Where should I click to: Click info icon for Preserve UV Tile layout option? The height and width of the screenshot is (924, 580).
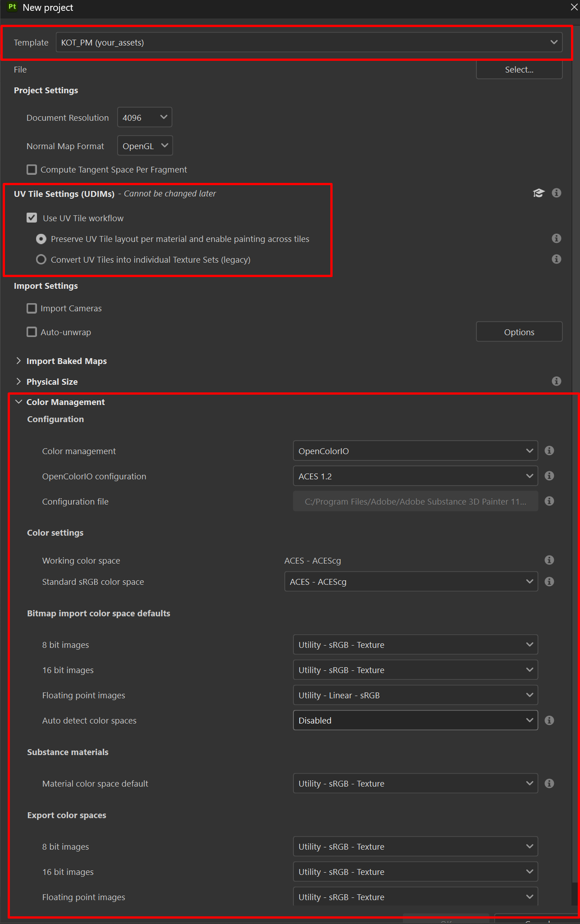(x=557, y=238)
